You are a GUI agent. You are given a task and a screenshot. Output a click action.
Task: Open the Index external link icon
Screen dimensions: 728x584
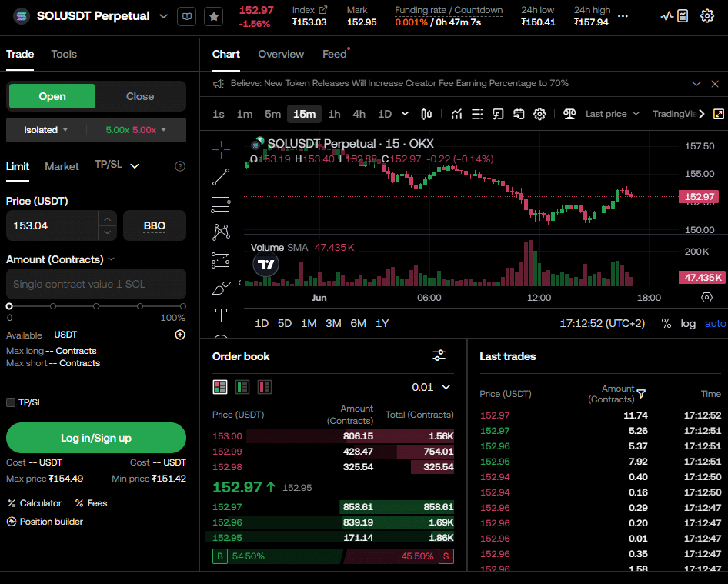(323, 10)
